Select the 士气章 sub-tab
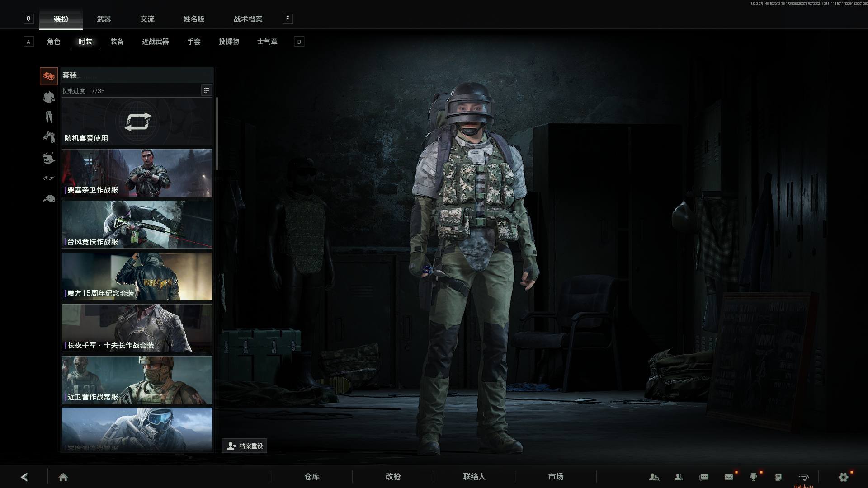The image size is (868, 488). coord(267,42)
